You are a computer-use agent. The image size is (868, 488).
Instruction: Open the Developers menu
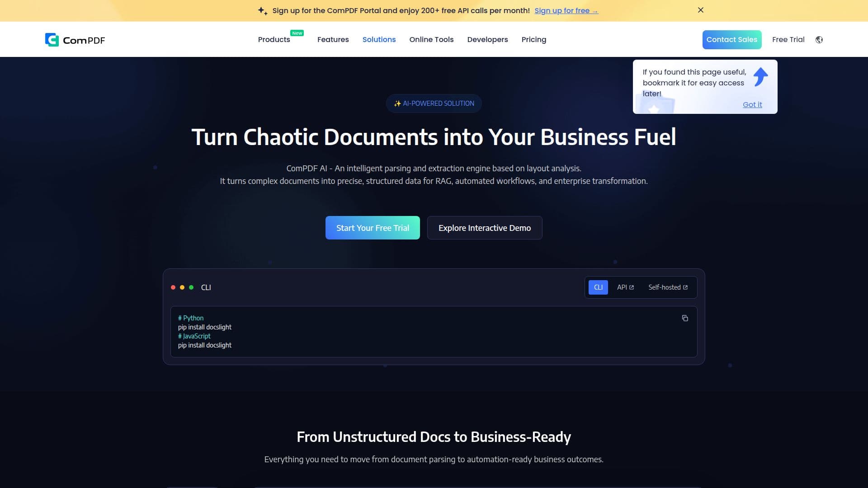[487, 40]
